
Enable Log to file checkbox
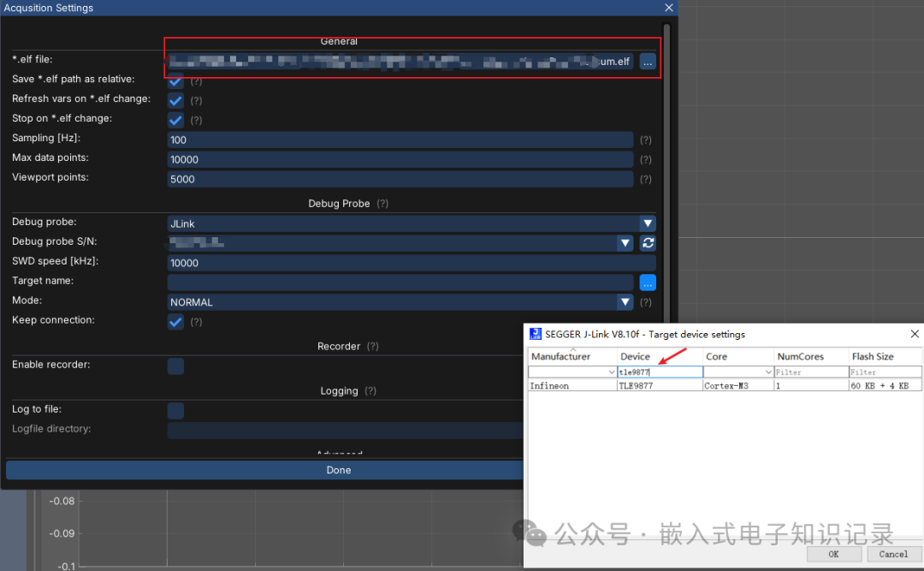pyautogui.click(x=175, y=411)
